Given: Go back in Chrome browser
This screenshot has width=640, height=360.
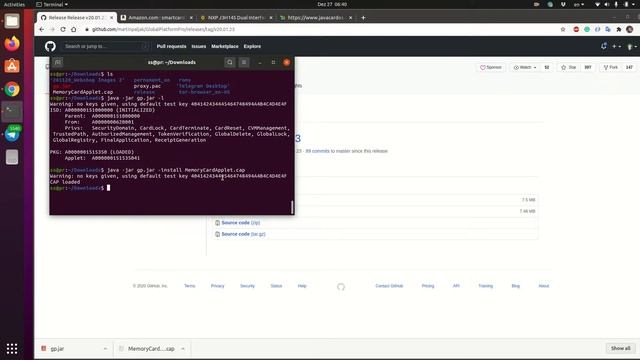Looking at the screenshot, I should [42, 29].
